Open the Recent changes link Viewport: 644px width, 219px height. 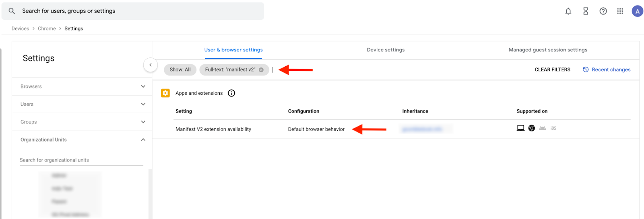tap(607, 70)
